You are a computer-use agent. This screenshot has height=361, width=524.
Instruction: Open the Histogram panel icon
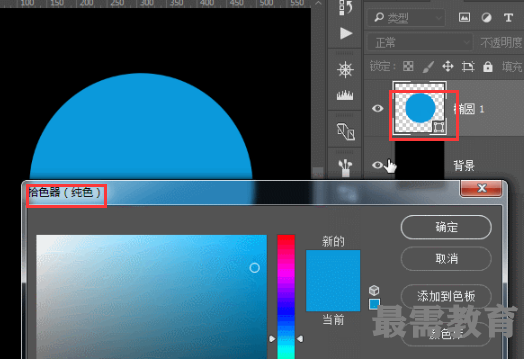[x=345, y=95]
